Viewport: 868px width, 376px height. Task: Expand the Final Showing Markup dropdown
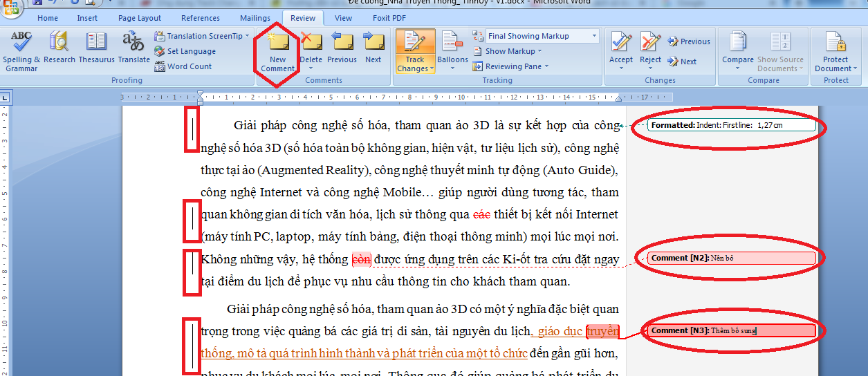point(594,36)
